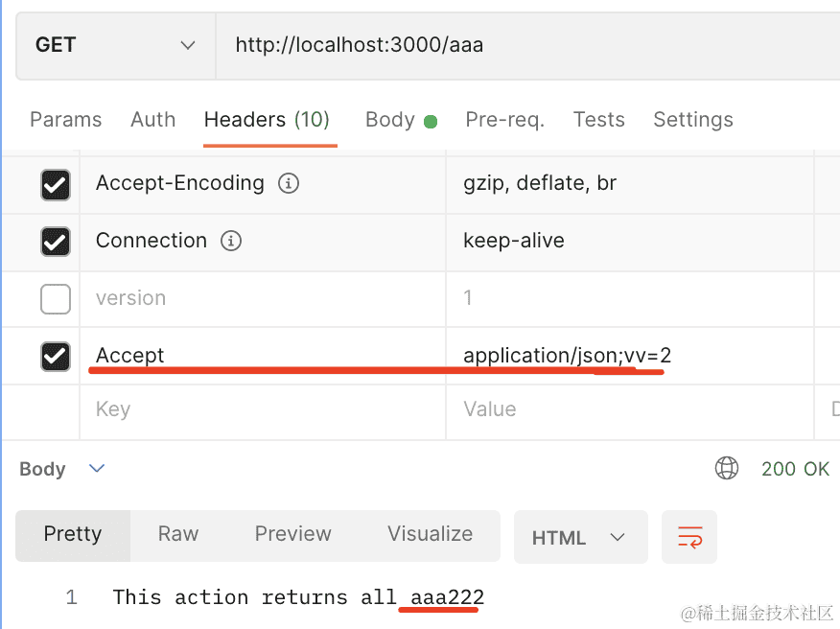Click the Connection header info icon
This screenshot has height=629, width=840.
pyautogui.click(x=231, y=241)
